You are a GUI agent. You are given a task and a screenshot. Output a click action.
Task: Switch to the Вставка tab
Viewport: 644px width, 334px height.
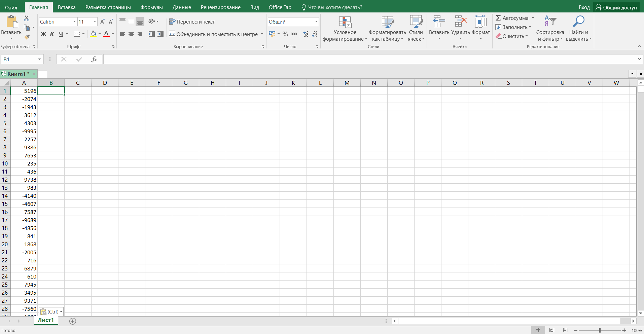[x=67, y=7]
